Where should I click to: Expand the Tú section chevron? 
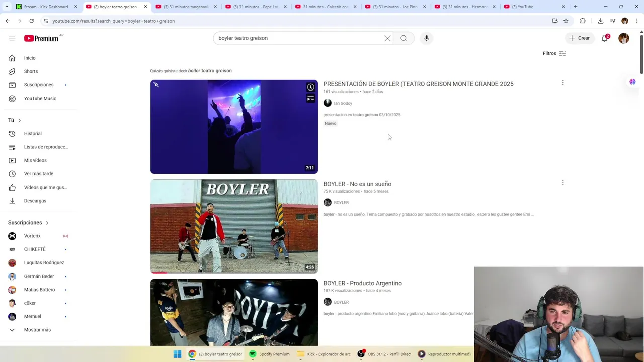coord(19,120)
